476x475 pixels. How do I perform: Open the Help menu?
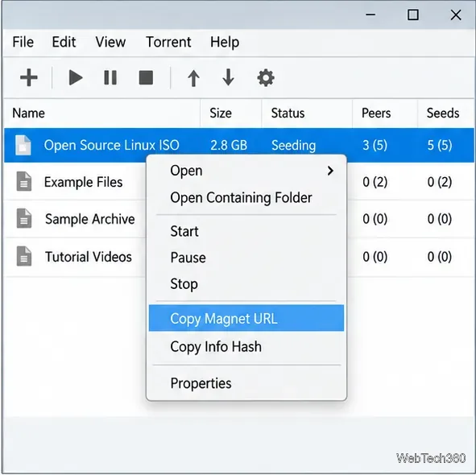pos(225,42)
